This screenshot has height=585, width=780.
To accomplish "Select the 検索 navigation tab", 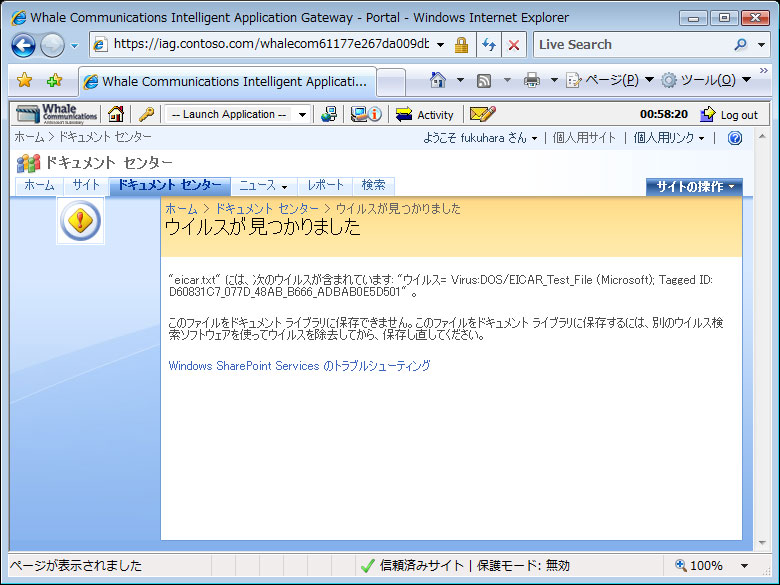I will pyautogui.click(x=373, y=186).
